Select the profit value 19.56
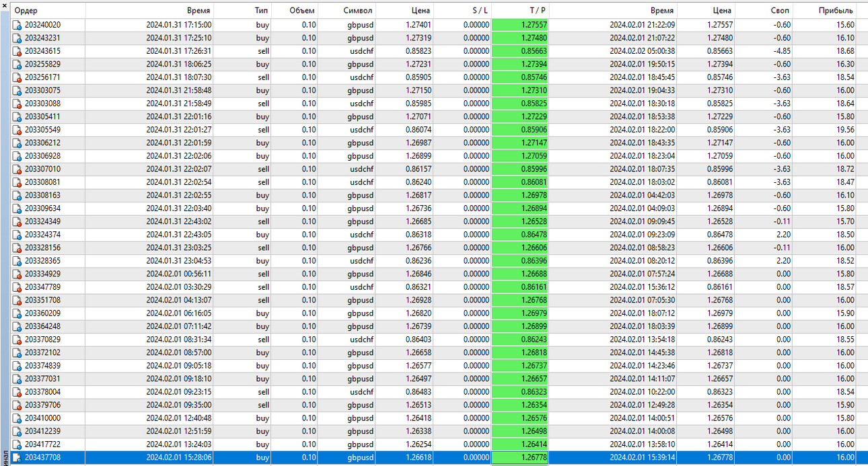This screenshot has width=868, height=466. [x=845, y=130]
